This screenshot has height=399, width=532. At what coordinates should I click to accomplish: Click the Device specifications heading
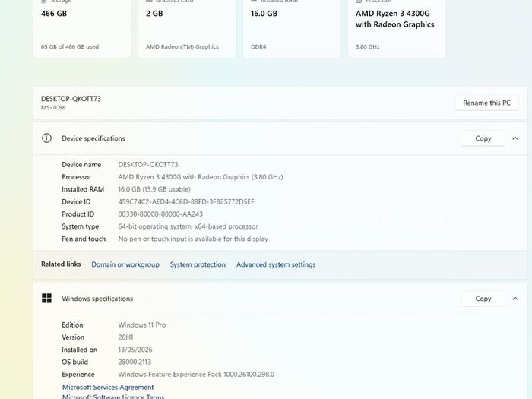(x=93, y=138)
